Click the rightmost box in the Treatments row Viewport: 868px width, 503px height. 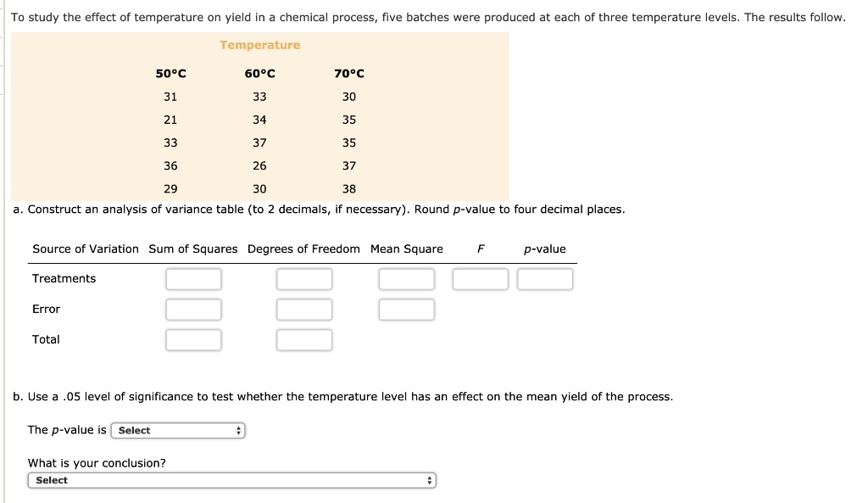545,278
